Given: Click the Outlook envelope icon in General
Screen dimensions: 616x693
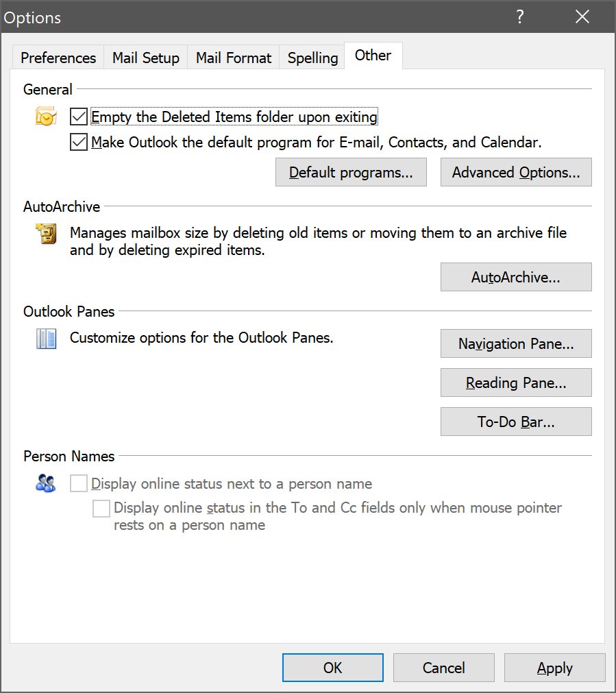Looking at the screenshot, I should tap(46, 117).
